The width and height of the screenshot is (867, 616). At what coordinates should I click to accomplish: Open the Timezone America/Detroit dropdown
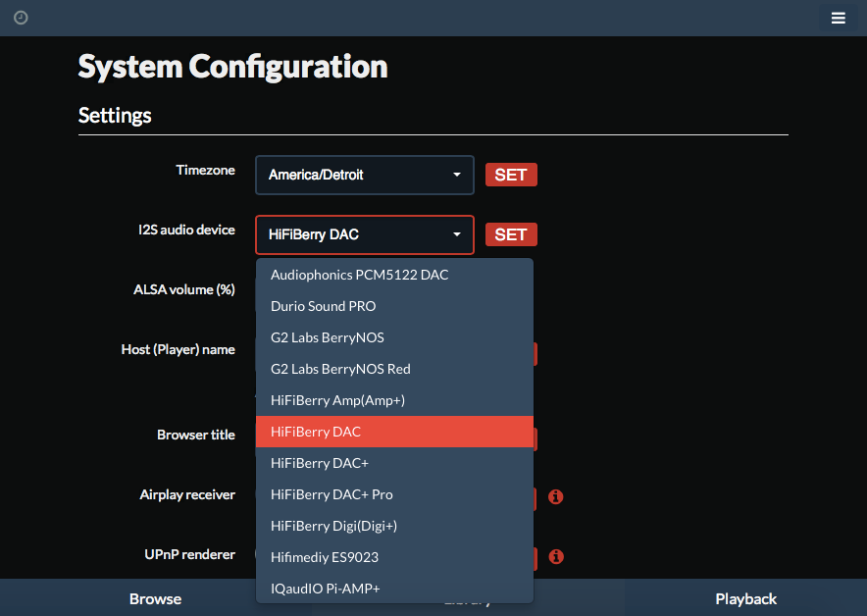(x=365, y=175)
